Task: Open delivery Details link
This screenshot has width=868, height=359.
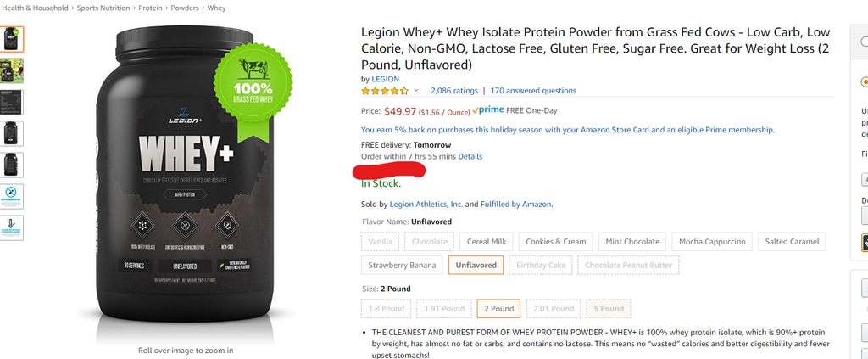Action: tap(470, 157)
